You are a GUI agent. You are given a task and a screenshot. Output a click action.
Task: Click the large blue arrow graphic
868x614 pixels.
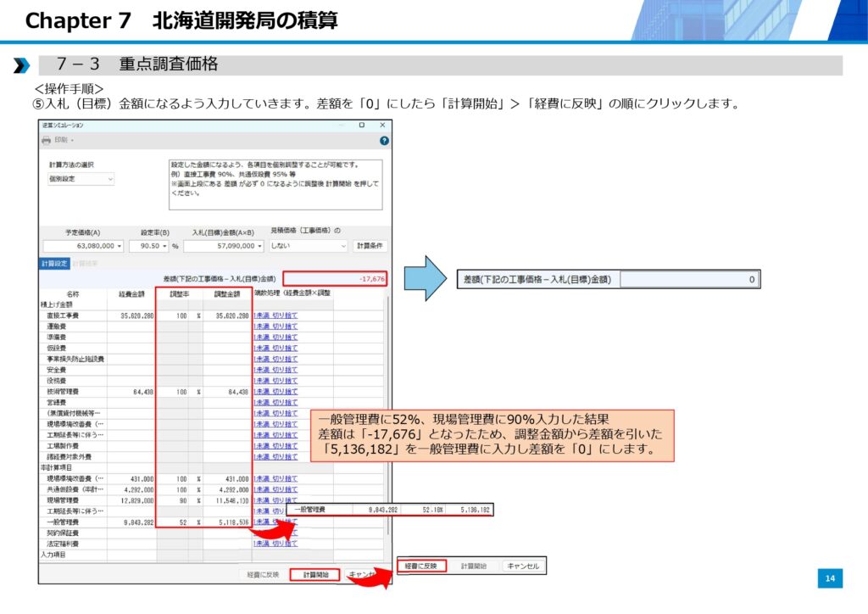(x=429, y=278)
